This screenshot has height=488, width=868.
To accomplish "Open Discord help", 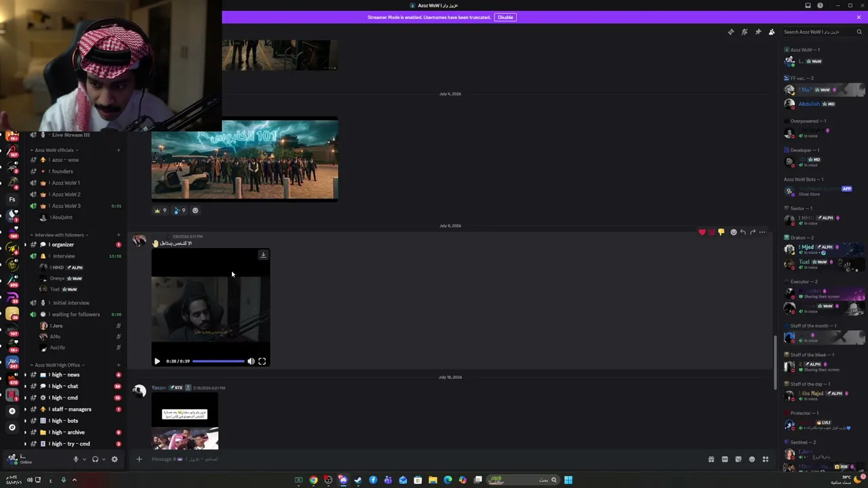I will coord(820,5).
